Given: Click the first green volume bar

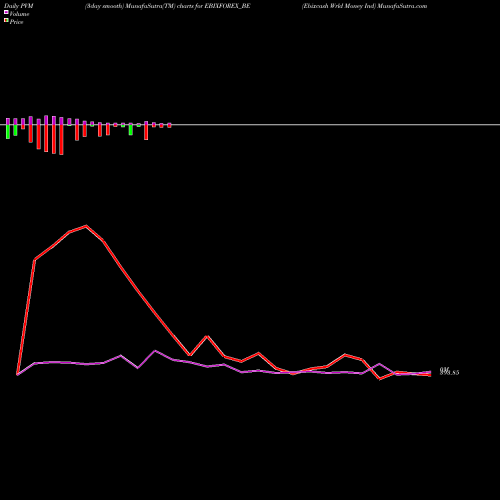Looking at the screenshot, I should (x=8, y=132).
